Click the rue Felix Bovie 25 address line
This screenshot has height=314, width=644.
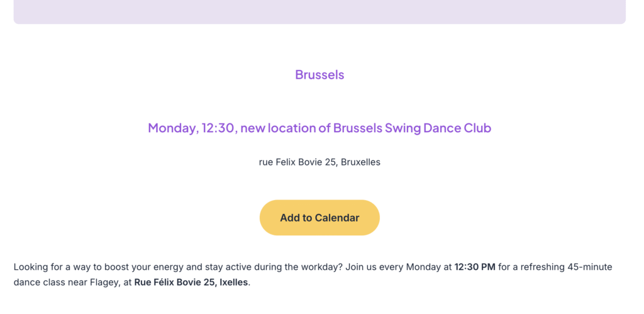click(x=319, y=162)
